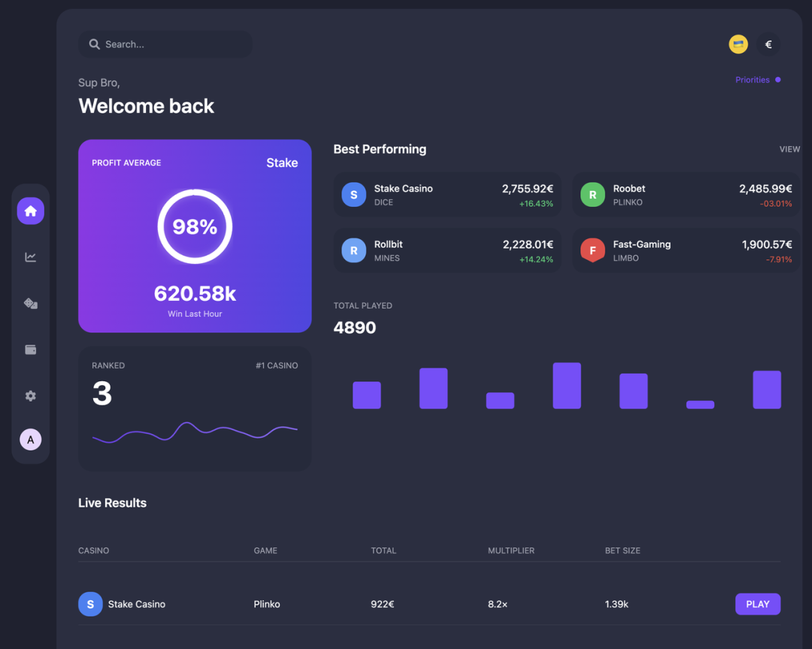
Task: Click the red Fast-Gaming 'F' avatar
Action: pyautogui.click(x=592, y=250)
